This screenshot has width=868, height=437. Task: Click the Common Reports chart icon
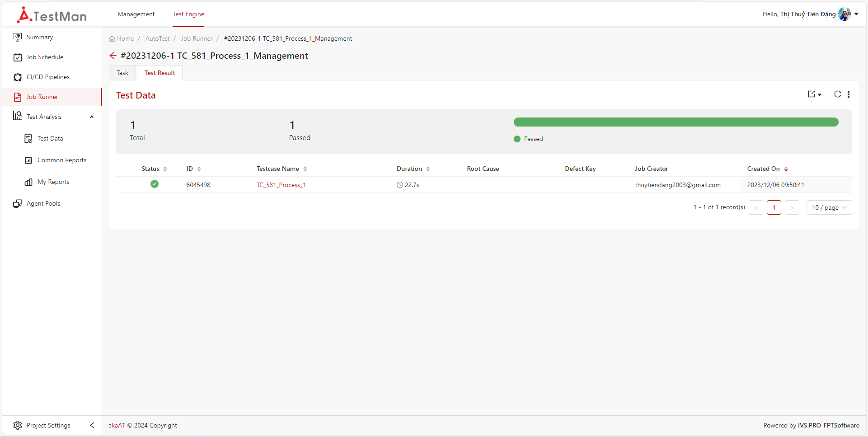coord(28,160)
